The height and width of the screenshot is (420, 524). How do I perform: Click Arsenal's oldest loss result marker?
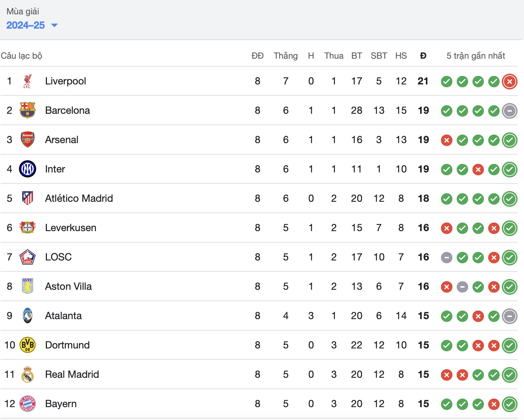click(446, 140)
